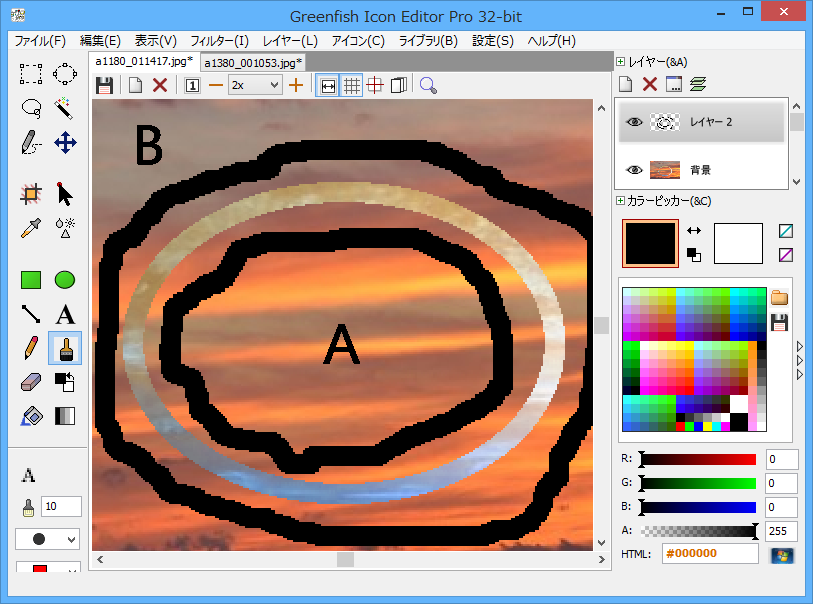813x604 pixels.
Task: Click the white background color swatch
Action: point(738,243)
